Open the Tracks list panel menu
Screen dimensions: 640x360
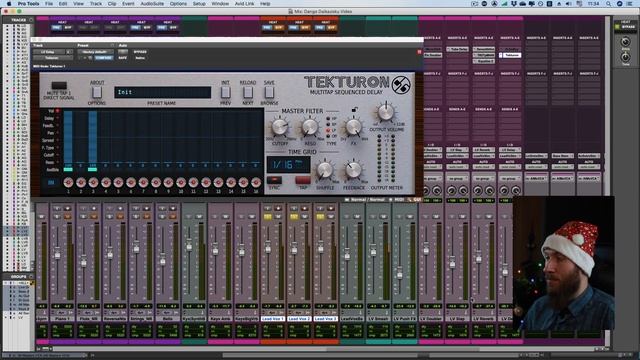point(31,20)
